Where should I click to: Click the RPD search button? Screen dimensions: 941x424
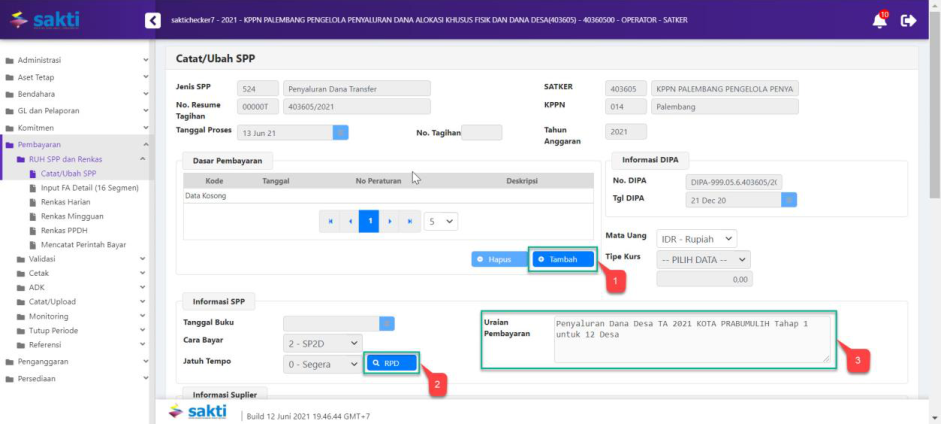[391, 363]
